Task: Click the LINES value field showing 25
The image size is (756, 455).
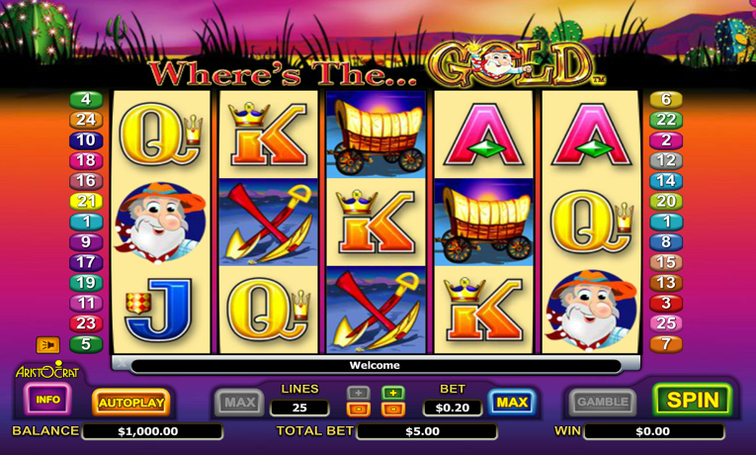Action: click(299, 408)
